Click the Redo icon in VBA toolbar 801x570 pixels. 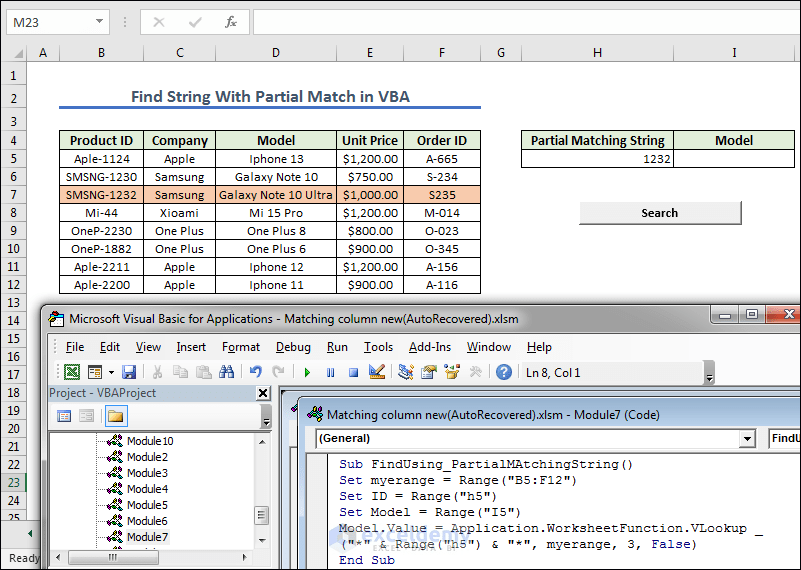[278, 372]
